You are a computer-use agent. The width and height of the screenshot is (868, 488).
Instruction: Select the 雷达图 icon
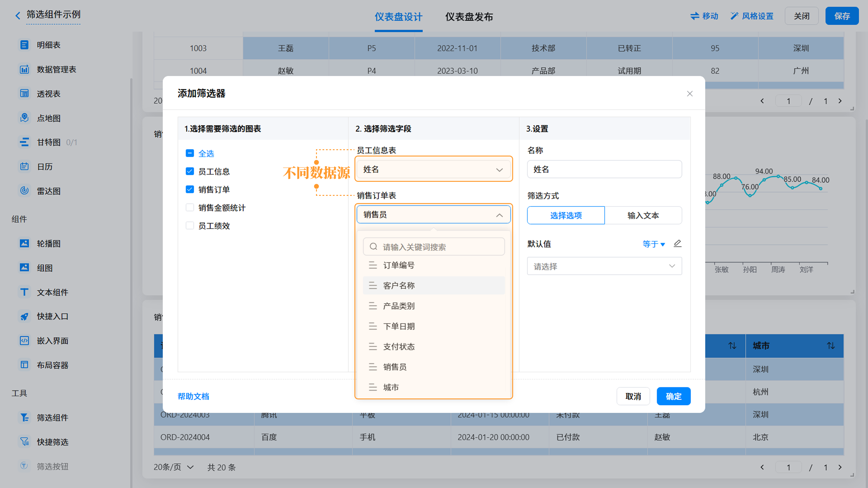[x=24, y=191]
